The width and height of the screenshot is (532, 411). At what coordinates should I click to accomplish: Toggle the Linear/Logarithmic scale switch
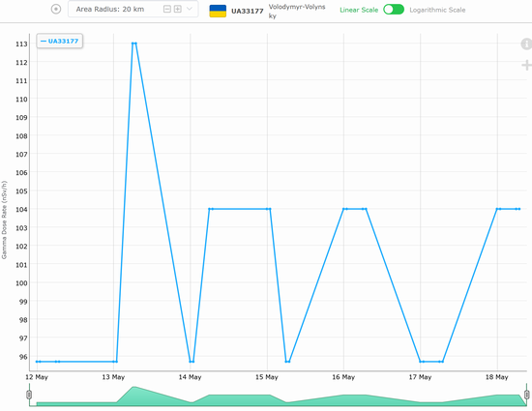point(394,10)
